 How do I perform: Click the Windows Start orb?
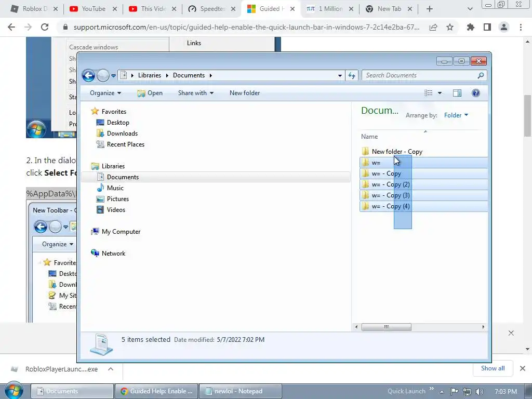point(14,391)
